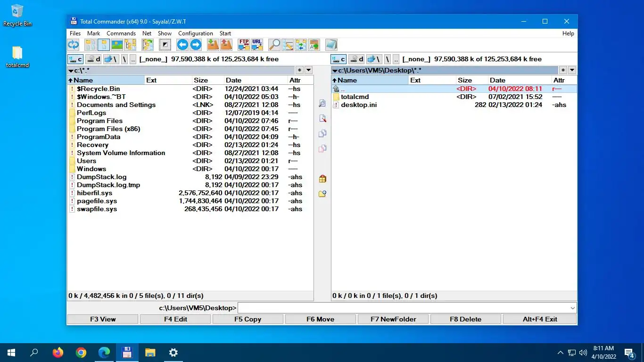This screenshot has height=362, width=644.
Task: Open the thumbnail view picture icon
Action: tap(117, 45)
